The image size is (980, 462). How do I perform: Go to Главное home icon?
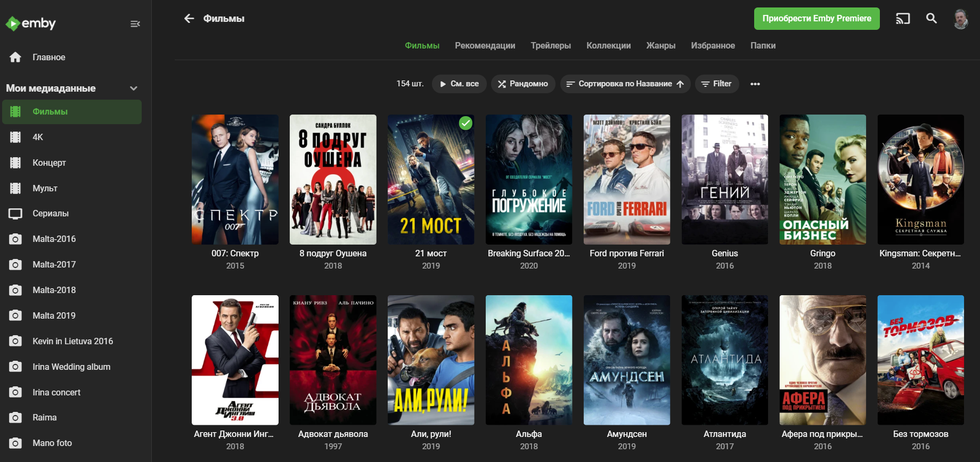15,57
